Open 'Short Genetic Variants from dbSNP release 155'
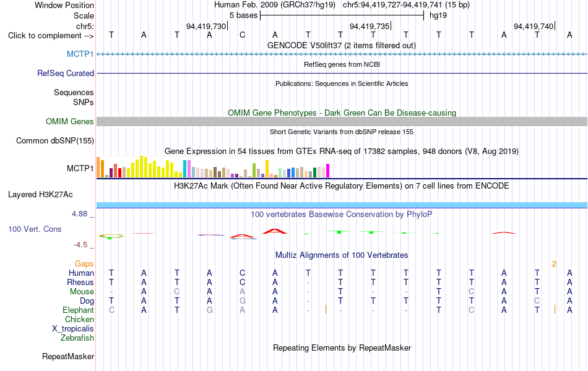 [x=342, y=132]
